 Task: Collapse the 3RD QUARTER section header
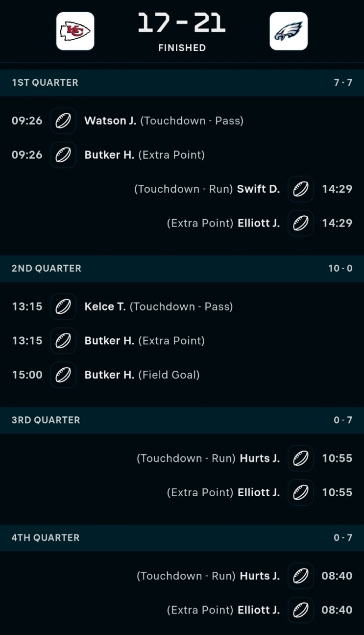coord(182,420)
